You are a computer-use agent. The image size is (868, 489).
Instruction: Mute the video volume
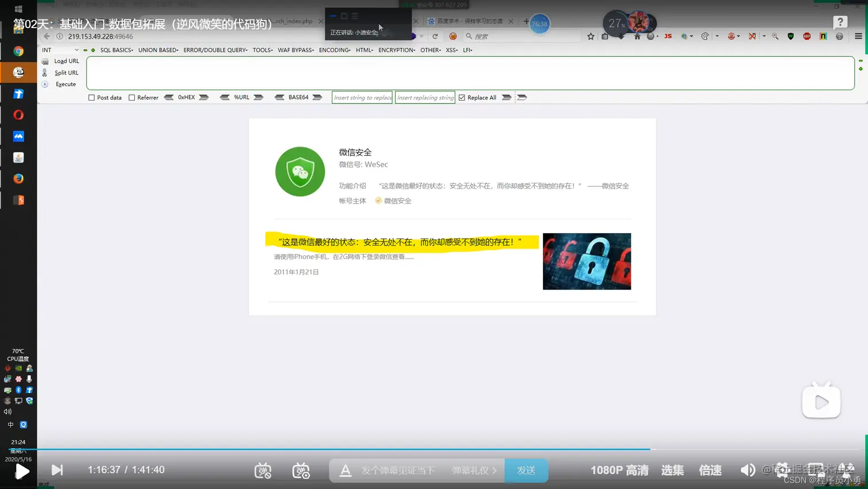click(x=747, y=471)
